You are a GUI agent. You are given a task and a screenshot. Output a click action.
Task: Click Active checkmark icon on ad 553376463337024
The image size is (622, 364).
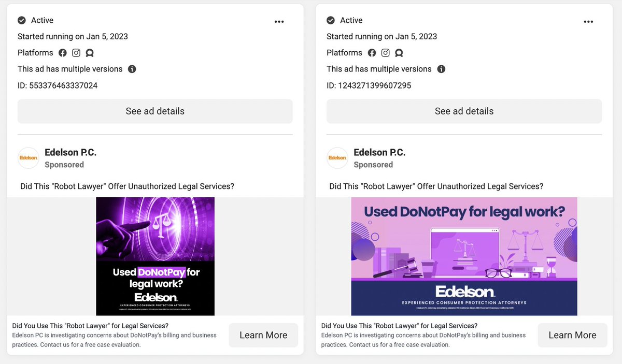[x=22, y=20]
